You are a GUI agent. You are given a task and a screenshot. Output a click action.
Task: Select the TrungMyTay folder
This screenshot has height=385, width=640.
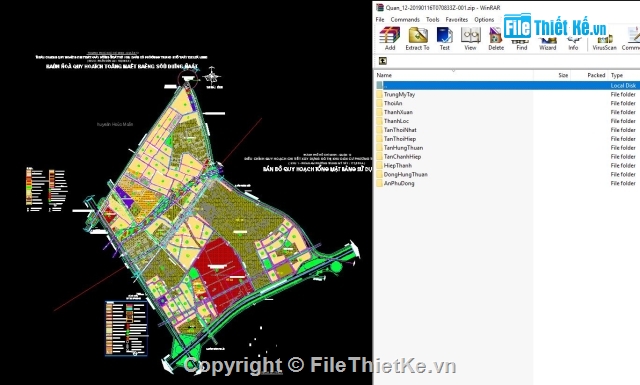[x=399, y=94]
